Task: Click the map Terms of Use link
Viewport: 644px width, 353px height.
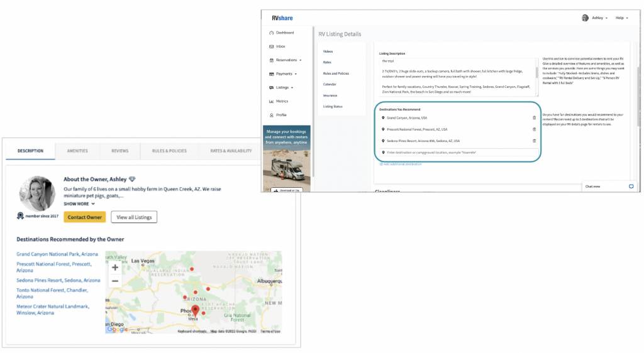Action: click(270, 331)
